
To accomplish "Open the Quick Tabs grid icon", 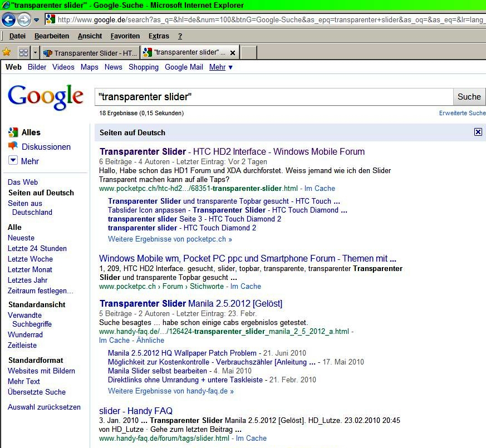I will [23, 52].
